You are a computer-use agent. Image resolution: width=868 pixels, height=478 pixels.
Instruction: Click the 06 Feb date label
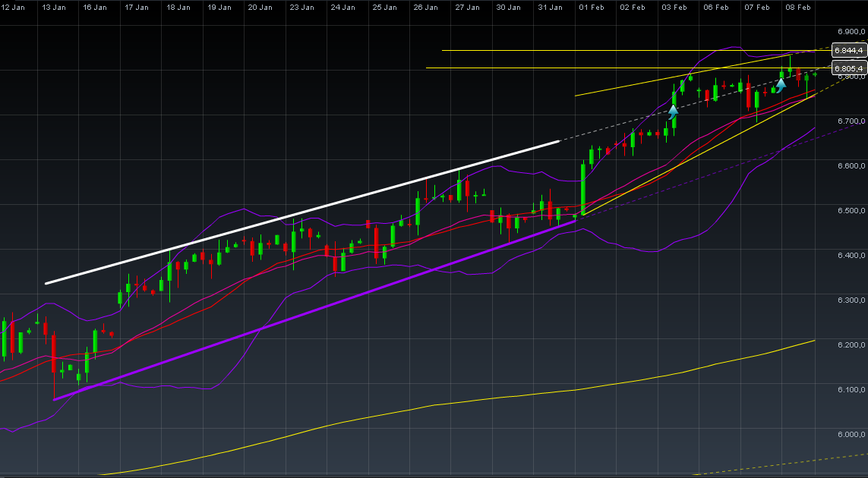click(x=715, y=7)
